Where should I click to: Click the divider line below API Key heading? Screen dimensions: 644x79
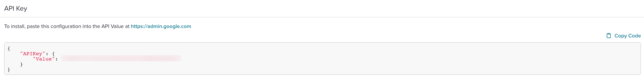click(x=322, y=17)
